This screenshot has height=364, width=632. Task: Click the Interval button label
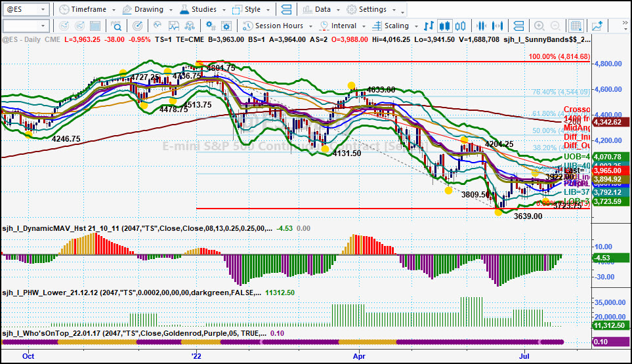[x=344, y=26]
